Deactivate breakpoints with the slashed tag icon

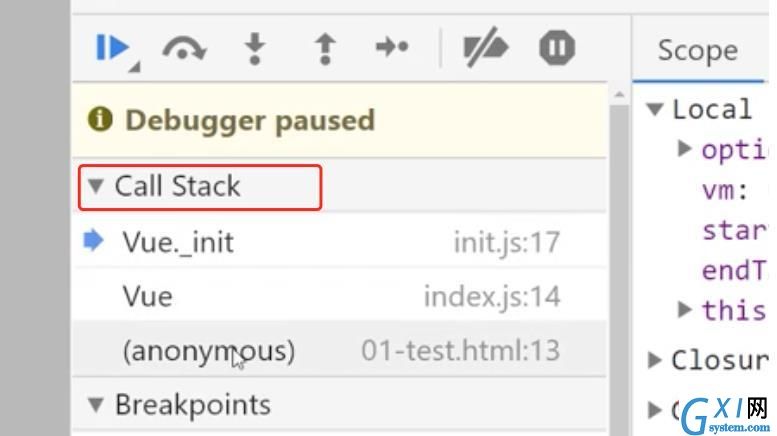(x=485, y=48)
